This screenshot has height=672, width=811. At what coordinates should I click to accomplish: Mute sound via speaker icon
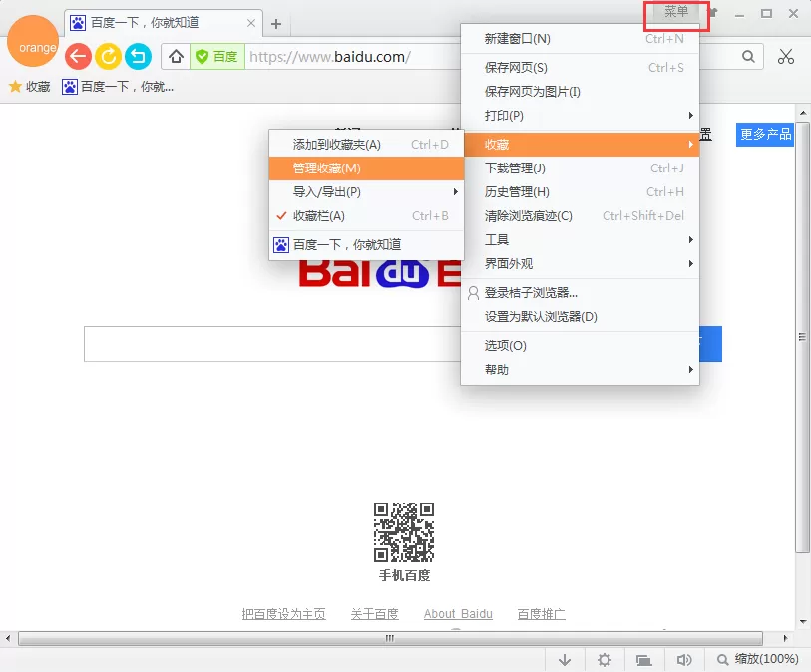(683, 660)
